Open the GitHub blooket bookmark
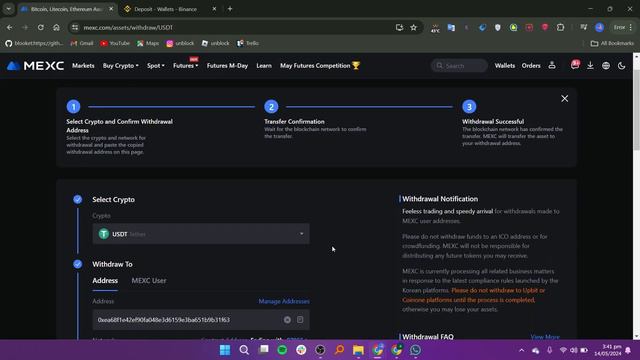 pos(34,43)
